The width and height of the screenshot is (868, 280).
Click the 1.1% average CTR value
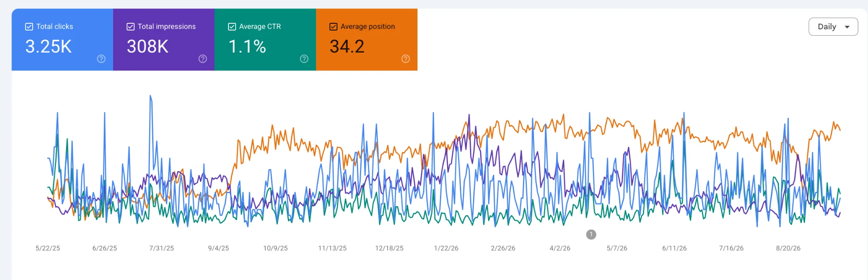point(247,46)
